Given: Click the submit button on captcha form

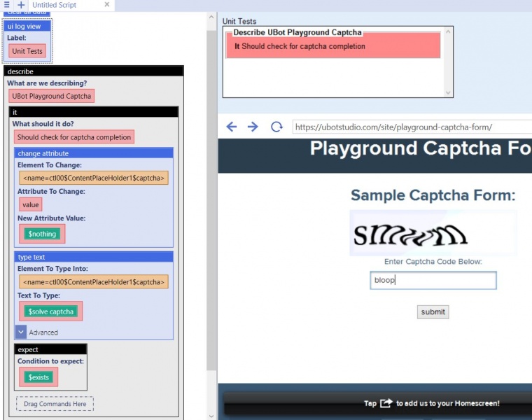Looking at the screenshot, I should (433, 312).
